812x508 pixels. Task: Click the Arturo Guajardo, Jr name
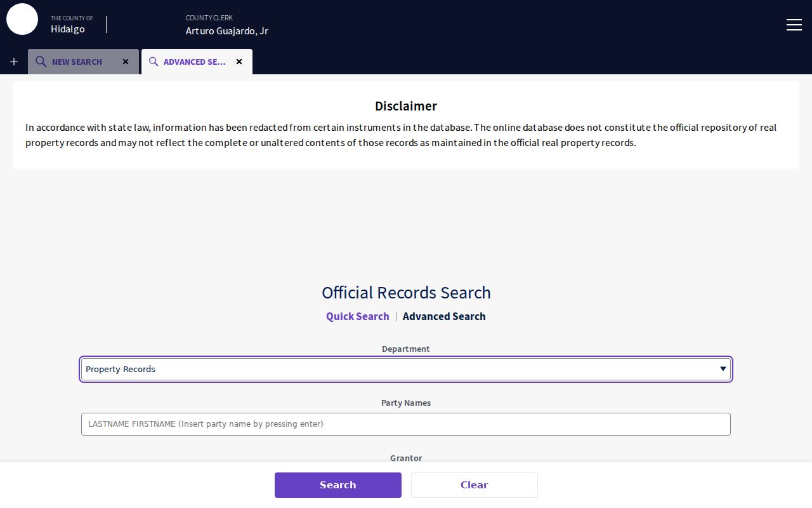click(227, 30)
